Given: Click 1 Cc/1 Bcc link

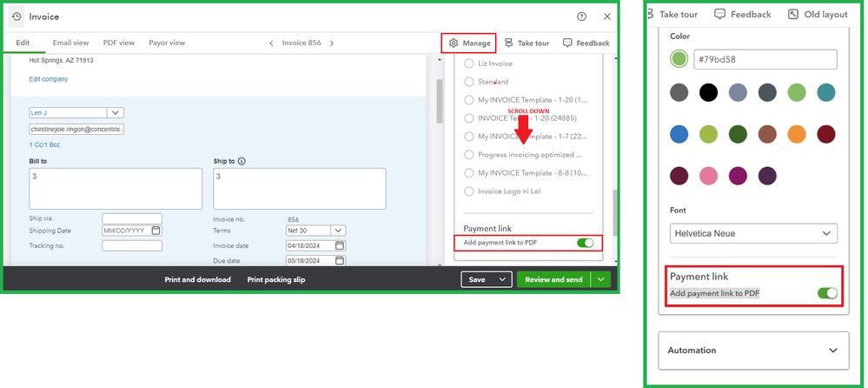Looking at the screenshot, I should pyautogui.click(x=44, y=144).
